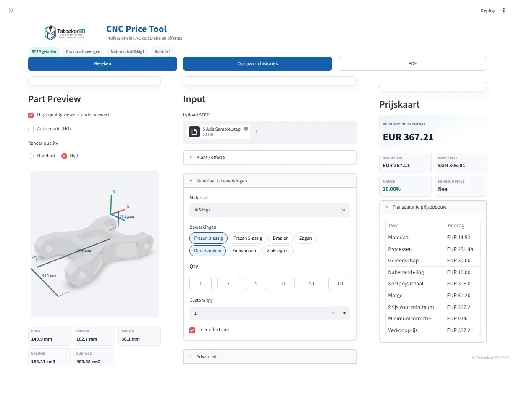This screenshot has height=396, width=532.
Task: Click the Materiaal: AlSiMg1 badge
Action: click(x=127, y=52)
